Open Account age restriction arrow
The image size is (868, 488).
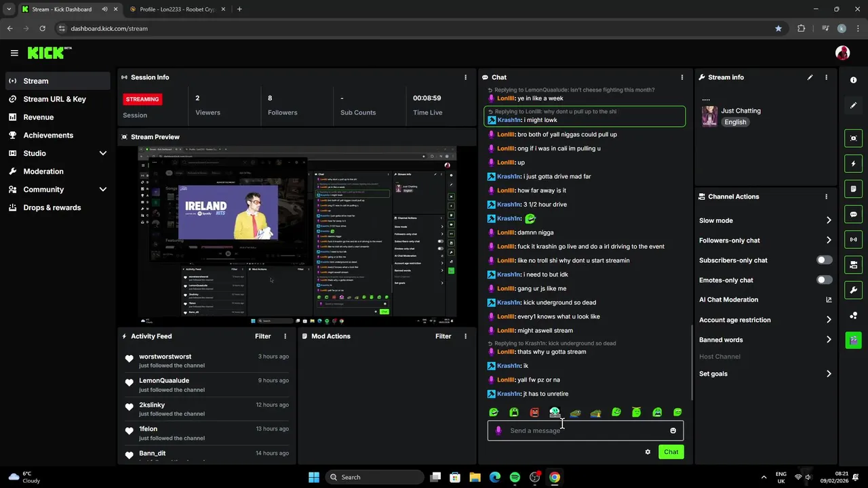point(829,320)
